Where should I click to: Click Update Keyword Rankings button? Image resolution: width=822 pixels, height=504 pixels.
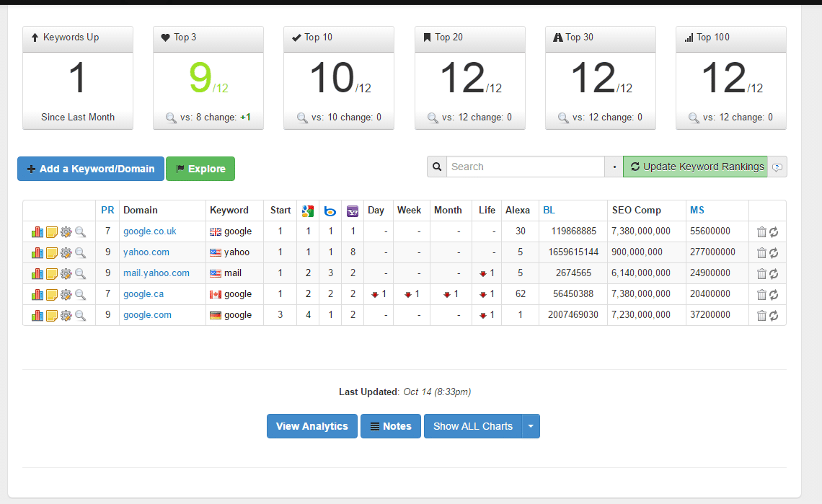pos(696,167)
